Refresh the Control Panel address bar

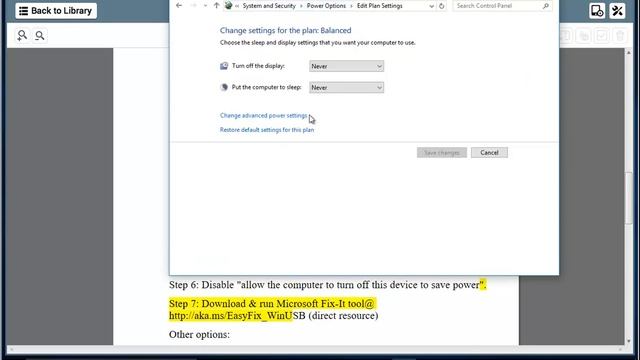tap(441, 6)
